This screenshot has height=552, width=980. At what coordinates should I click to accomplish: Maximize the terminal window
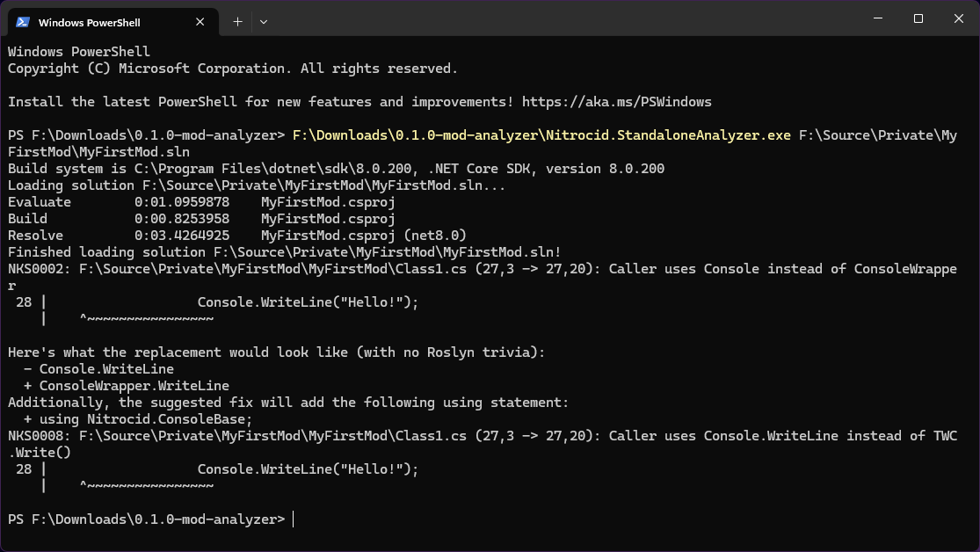coord(918,18)
